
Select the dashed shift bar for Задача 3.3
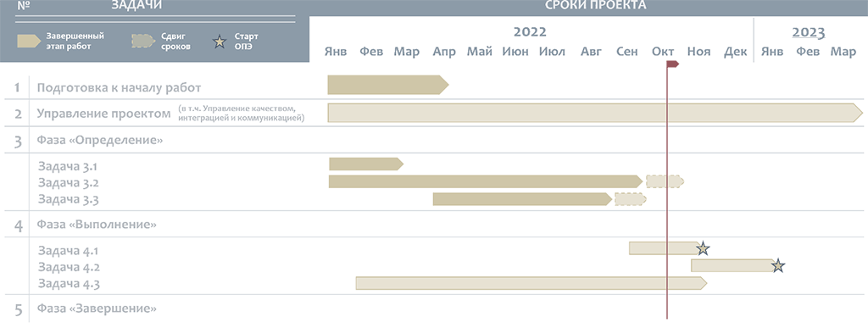(631, 199)
